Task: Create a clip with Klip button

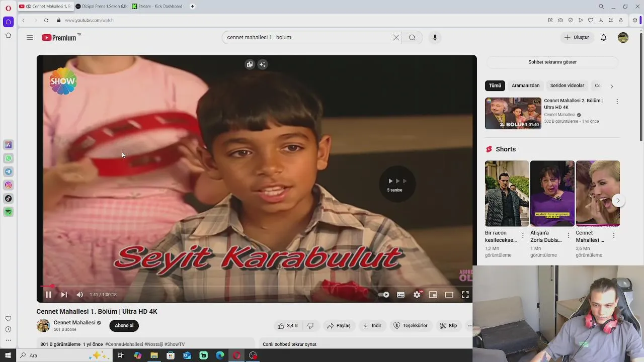Action: (x=448, y=326)
